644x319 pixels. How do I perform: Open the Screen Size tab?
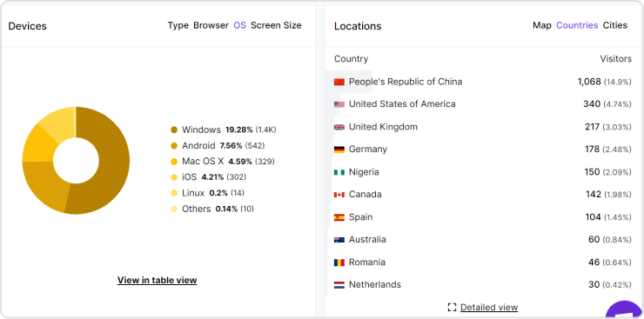click(x=276, y=25)
